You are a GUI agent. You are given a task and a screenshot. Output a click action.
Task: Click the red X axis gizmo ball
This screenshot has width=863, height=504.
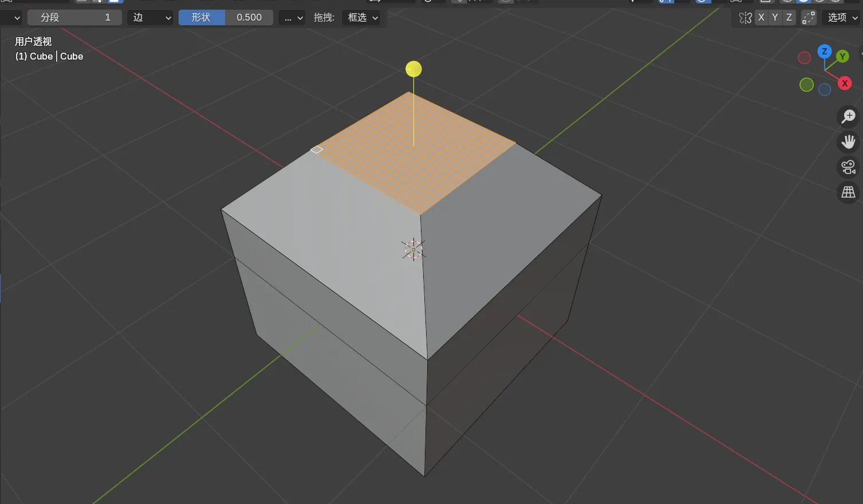pos(844,84)
